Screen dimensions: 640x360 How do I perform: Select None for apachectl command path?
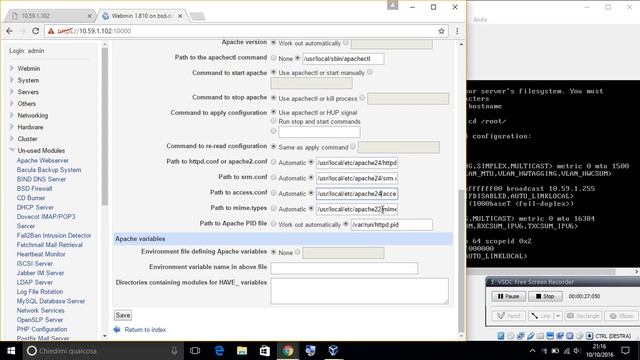tap(274, 58)
